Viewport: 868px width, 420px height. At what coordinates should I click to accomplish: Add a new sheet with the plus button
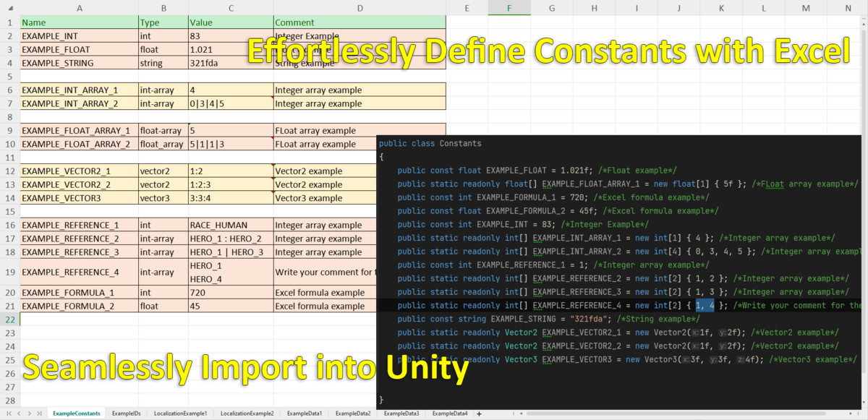[479, 413]
